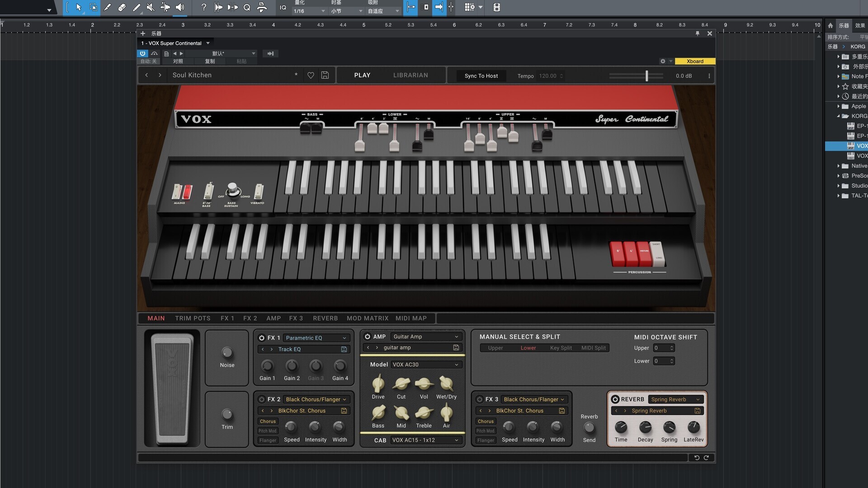Select the Split knife tool
The image size is (868, 488).
tap(107, 7)
